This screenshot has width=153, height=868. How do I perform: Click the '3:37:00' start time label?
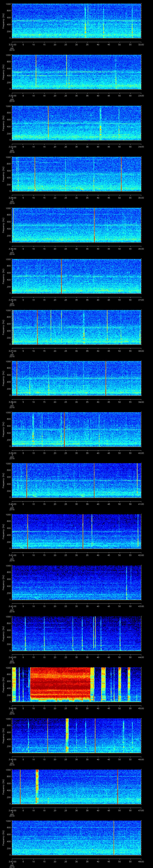coord(12,351)
